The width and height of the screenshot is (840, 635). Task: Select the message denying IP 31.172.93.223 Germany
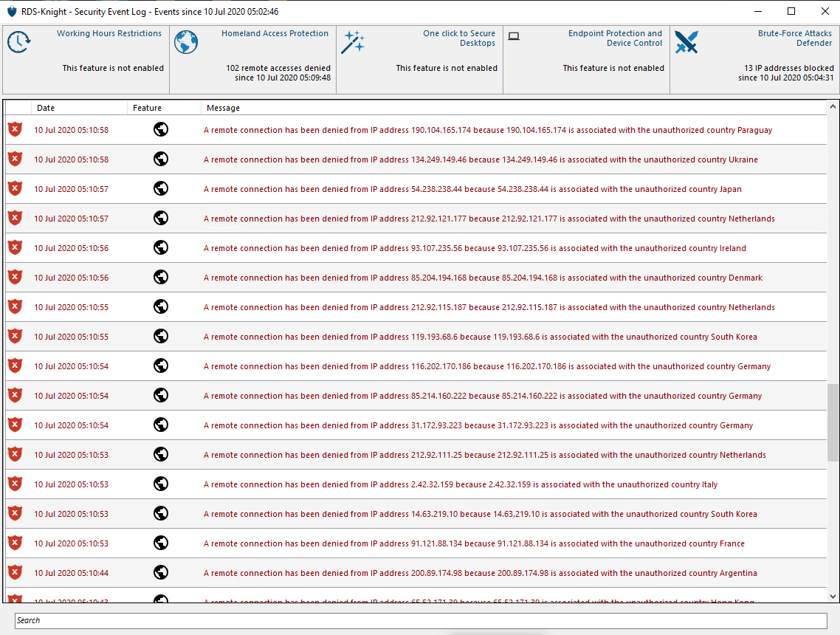click(x=478, y=425)
